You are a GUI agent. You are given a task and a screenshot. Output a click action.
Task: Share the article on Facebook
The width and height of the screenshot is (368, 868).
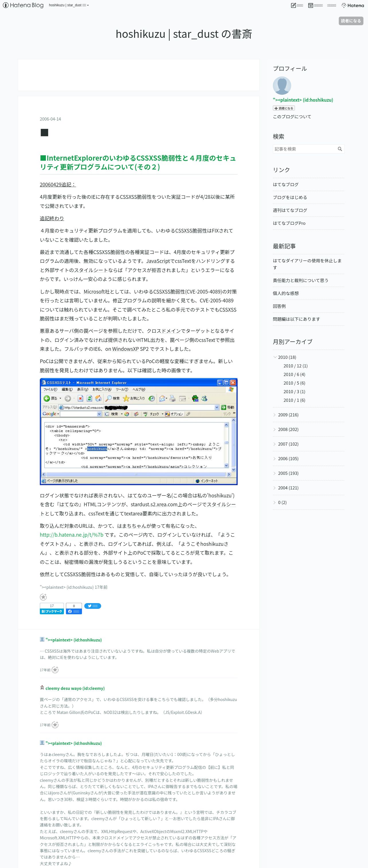tap(74, 611)
